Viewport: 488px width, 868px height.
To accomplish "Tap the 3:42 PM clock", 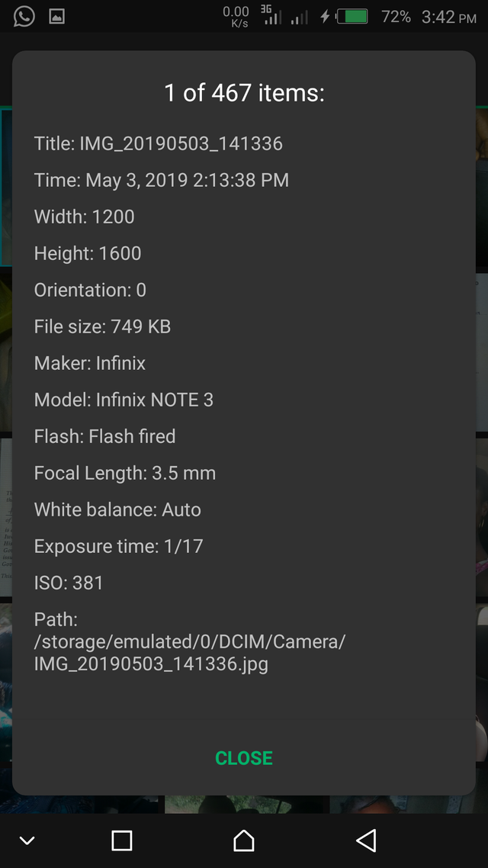I will (x=448, y=17).
